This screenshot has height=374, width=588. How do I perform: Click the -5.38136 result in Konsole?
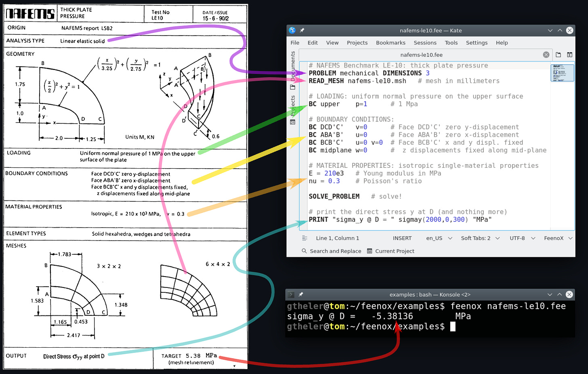tap(393, 316)
